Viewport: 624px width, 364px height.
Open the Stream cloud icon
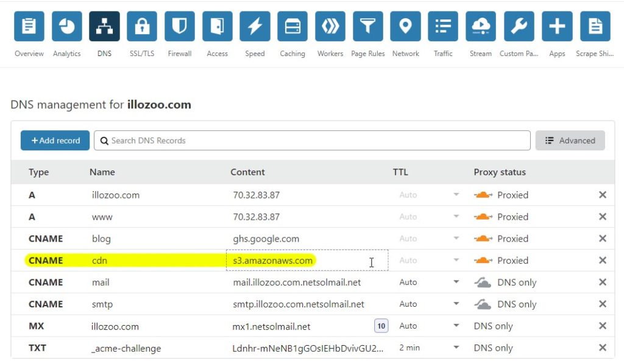click(x=481, y=26)
